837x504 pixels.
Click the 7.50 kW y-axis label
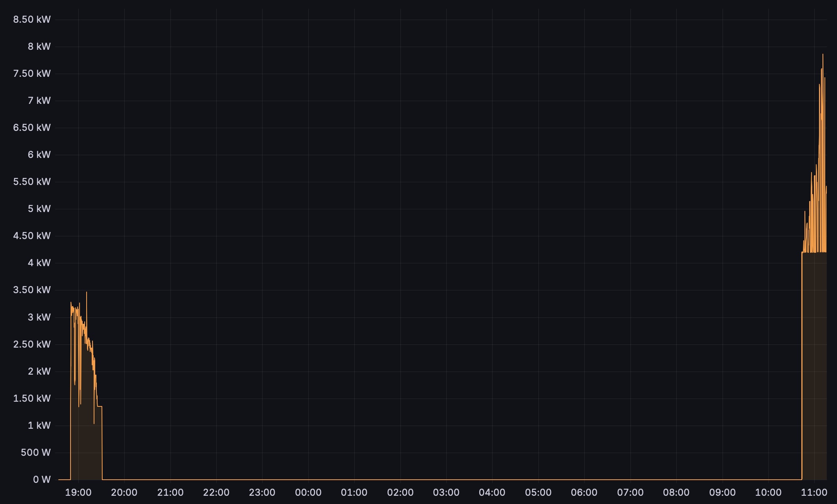click(32, 73)
